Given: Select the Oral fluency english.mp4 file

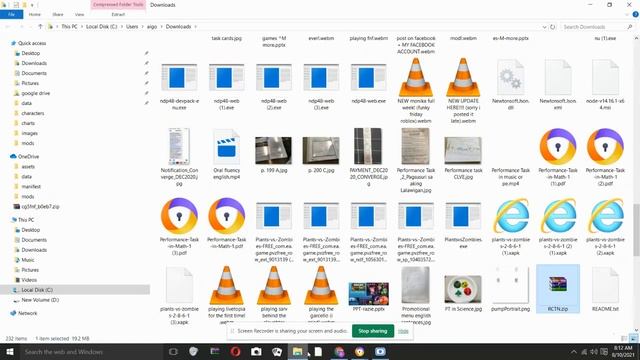Looking at the screenshot, I should tap(227, 154).
